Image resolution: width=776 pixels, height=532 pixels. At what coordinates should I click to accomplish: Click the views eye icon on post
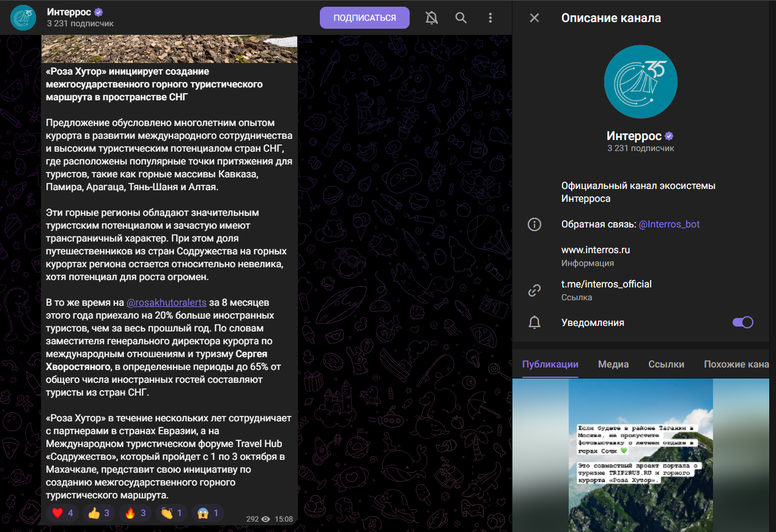[266, 519]
